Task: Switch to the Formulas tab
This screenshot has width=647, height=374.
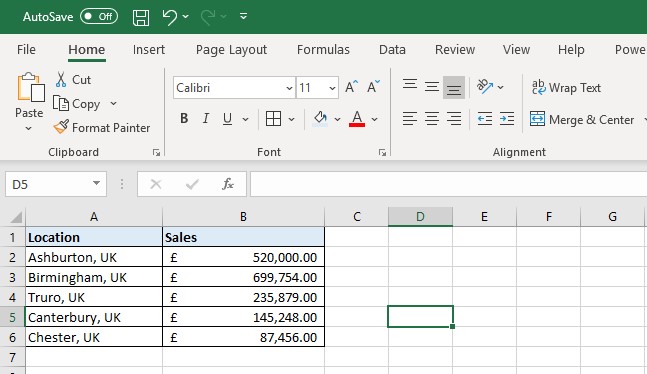Action: (323, 50)
